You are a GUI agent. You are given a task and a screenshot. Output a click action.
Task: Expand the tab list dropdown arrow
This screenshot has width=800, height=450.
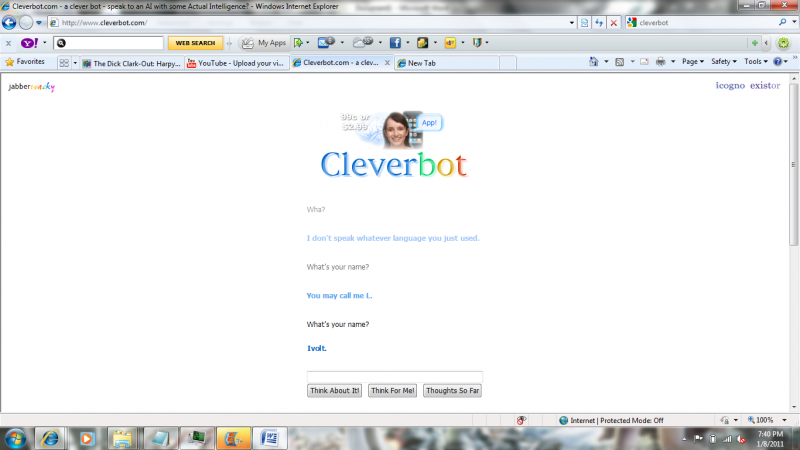pyautogui.click(x=75, y=63)
